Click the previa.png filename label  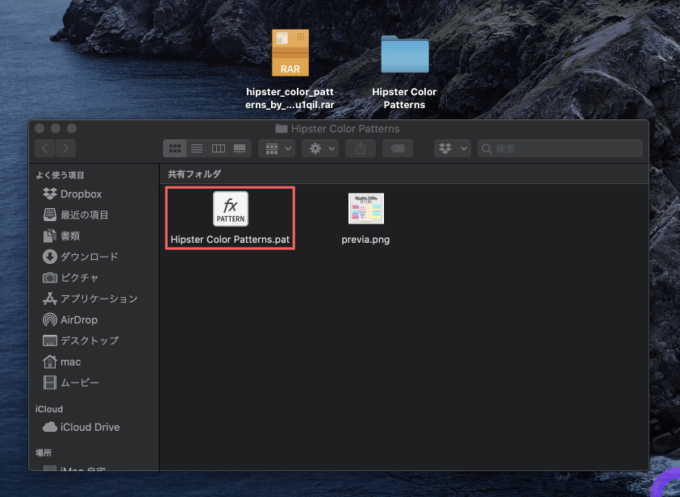coord(366,239)
